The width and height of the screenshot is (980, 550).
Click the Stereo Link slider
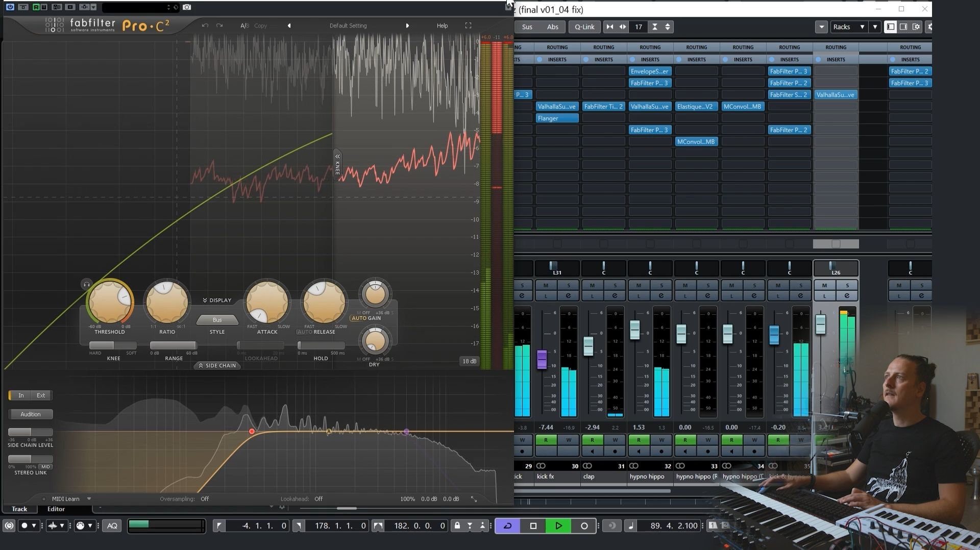[31, 459]
